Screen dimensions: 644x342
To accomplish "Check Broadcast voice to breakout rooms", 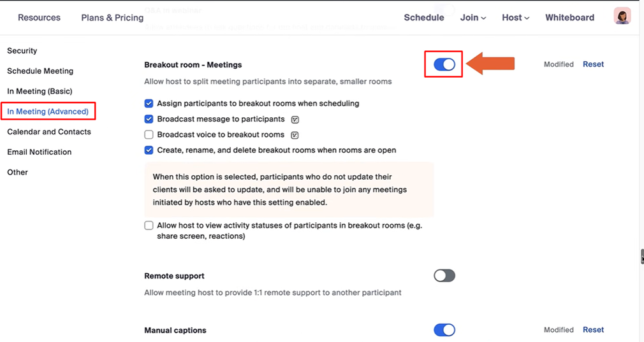I will (x=149, y=135).
